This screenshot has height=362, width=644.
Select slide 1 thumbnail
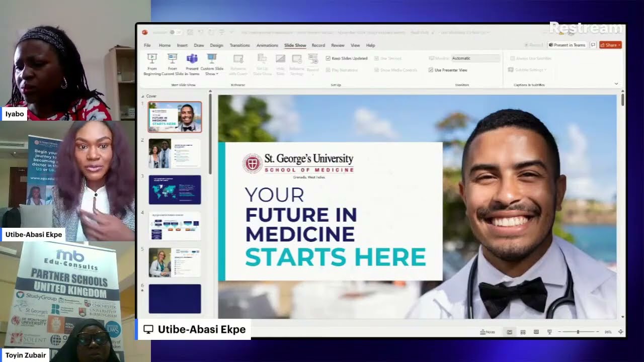(x=175, y=117)
